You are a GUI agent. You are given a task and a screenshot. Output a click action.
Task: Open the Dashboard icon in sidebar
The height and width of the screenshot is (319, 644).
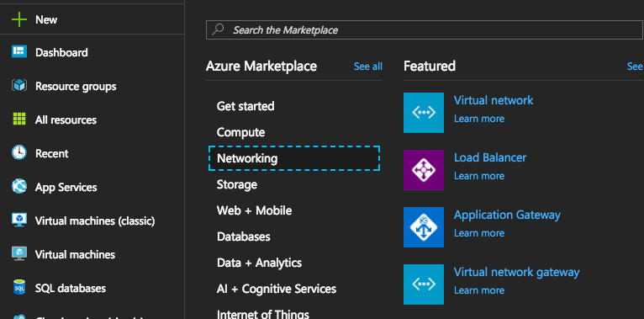click(x=19, y=52)
